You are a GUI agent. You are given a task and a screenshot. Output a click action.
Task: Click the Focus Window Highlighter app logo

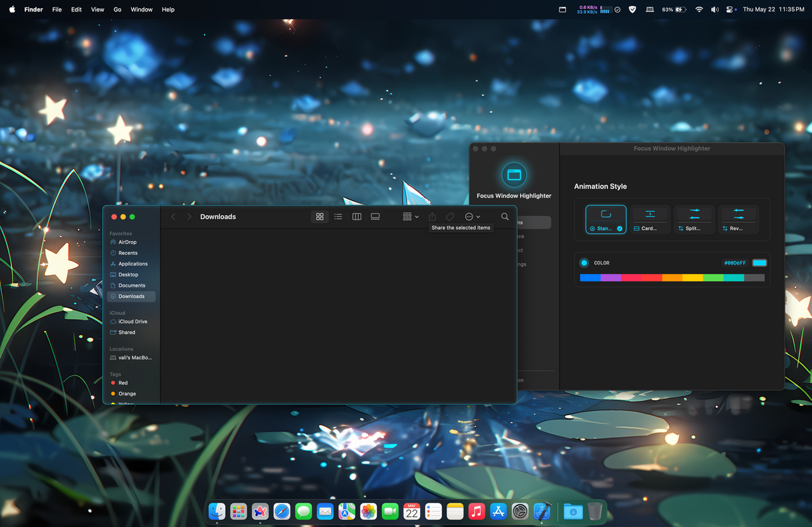coord(514,174)
